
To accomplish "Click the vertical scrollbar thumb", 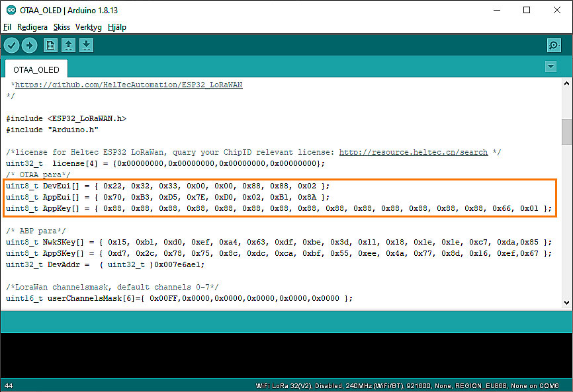I will coord(566,132).
